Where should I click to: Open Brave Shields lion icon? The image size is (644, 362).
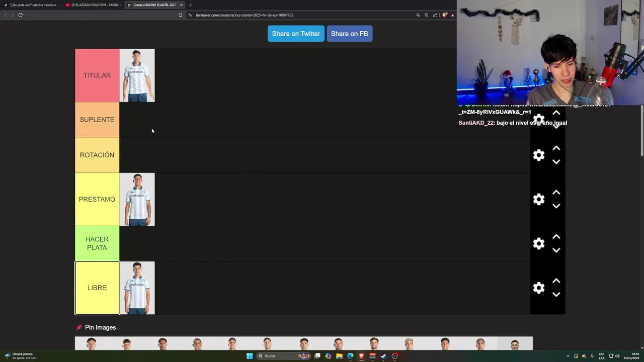pyautogui.click(x=444, y=15)
